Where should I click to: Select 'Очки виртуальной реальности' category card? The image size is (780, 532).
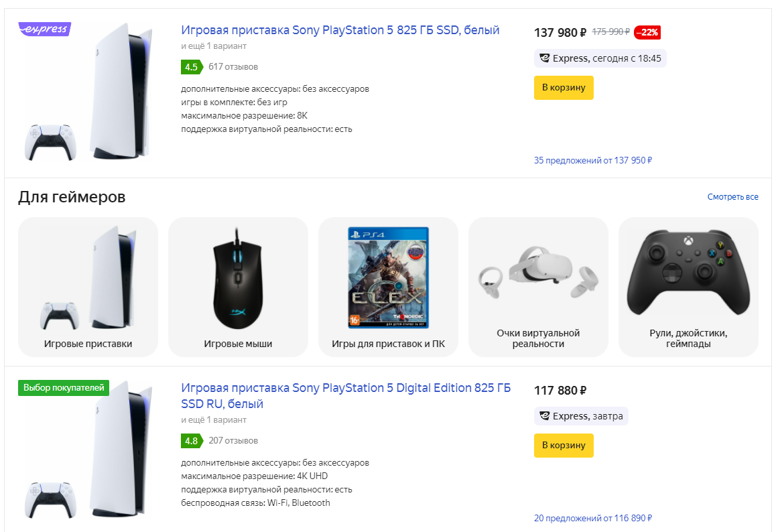click(538, 287)
